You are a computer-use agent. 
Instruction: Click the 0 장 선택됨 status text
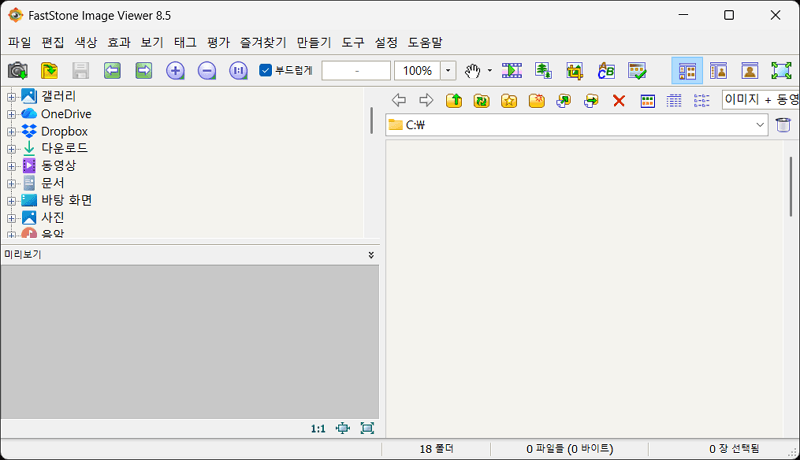(x=734, y=449)
